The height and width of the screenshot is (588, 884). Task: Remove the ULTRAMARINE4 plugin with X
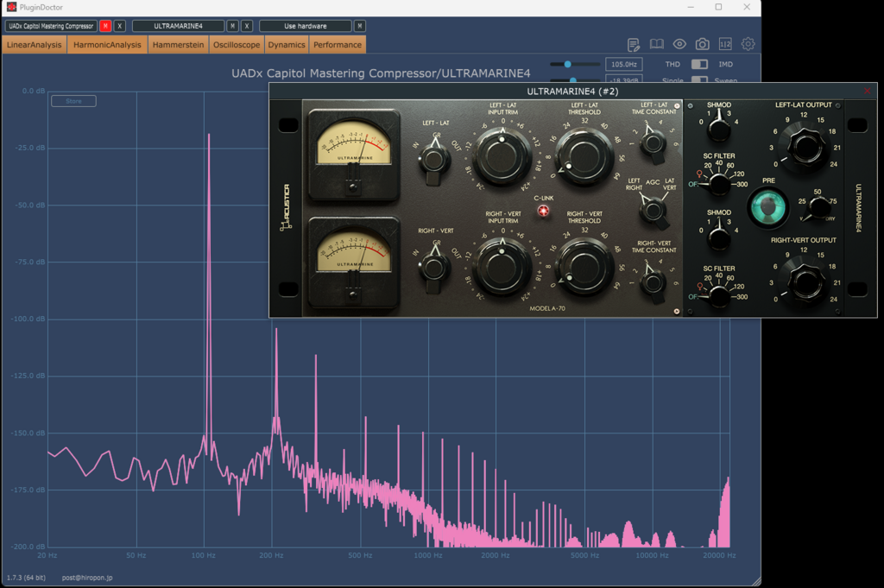(247, 26)
